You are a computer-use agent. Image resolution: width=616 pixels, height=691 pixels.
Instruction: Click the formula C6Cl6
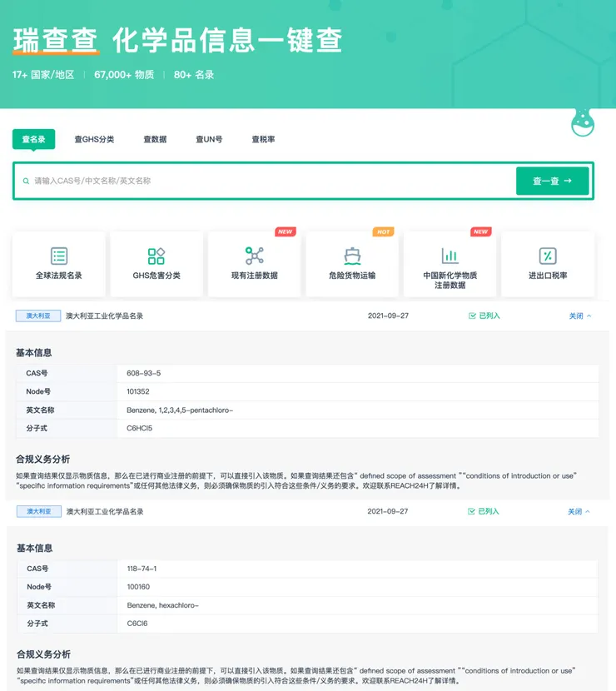coord(137,623)
